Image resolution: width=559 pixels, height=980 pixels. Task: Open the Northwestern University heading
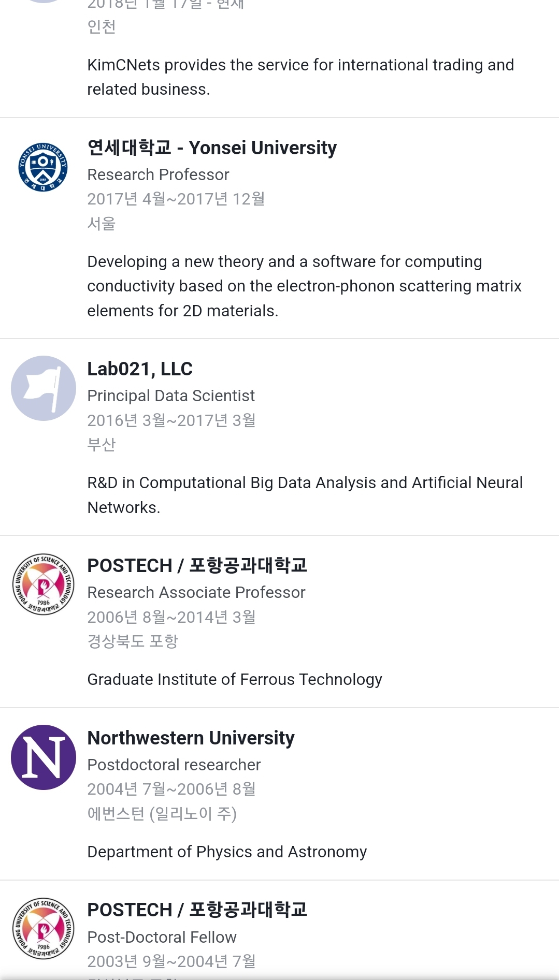pyautogui.click(x=191, y=738)
